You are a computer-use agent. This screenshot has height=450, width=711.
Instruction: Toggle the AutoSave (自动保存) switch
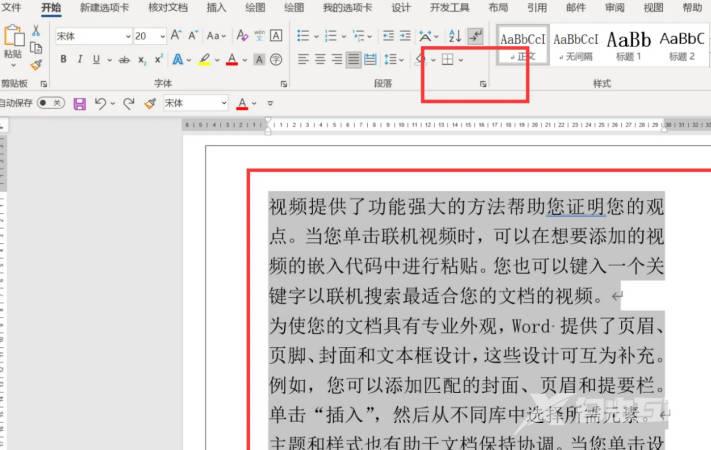click(x=51, y=103)
